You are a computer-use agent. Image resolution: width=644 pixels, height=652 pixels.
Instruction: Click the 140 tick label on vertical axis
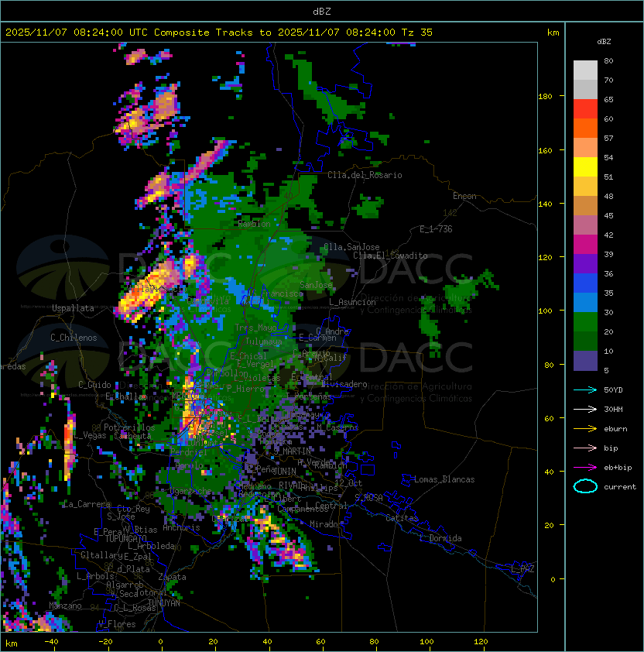pyautogui.click(x=545, y=204)
